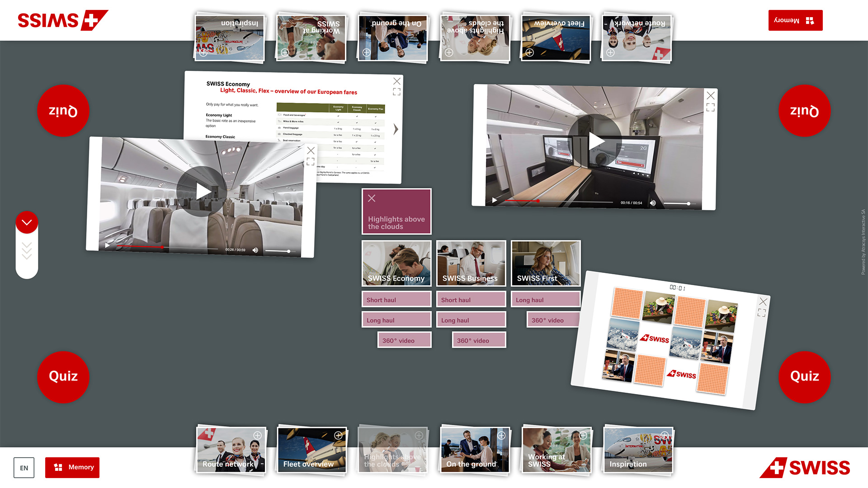
Task: Open inverted Highlights above the clouds card
Action: 475,38
